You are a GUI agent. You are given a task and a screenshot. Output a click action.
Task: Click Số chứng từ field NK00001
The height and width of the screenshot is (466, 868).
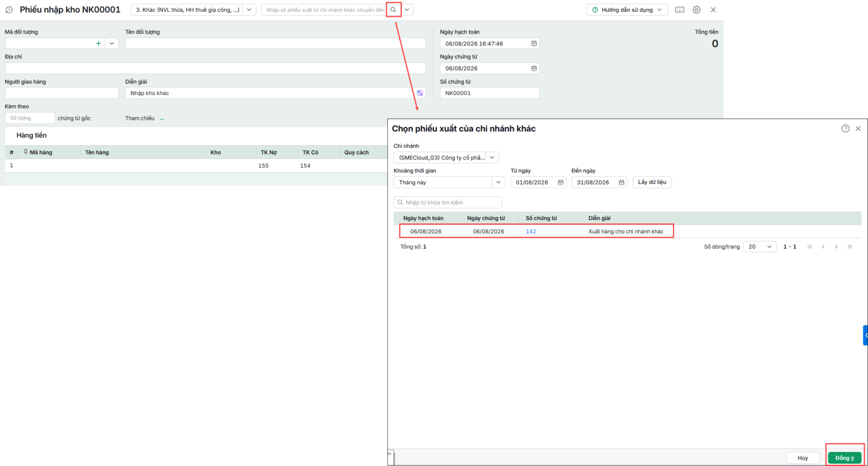490,93
